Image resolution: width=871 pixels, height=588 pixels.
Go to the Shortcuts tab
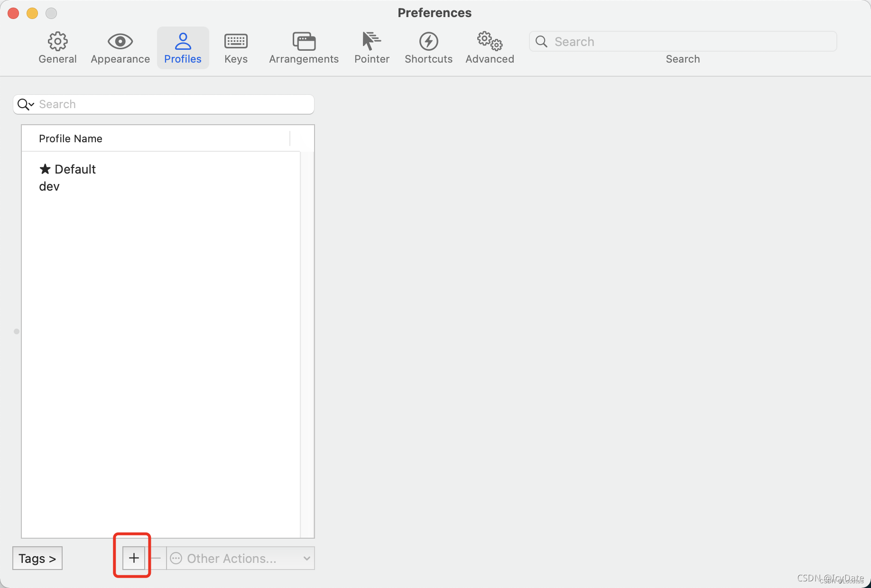pyautogui.click(x=428, y=48)
